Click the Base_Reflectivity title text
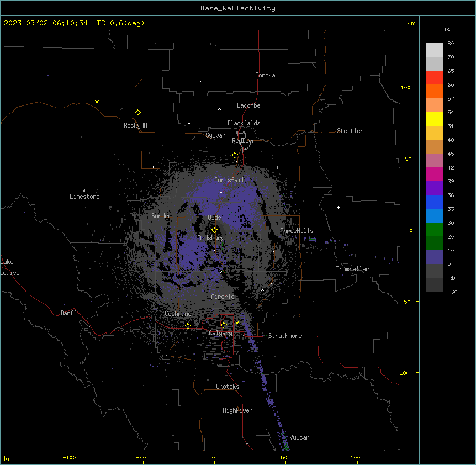 pos(238,8)
